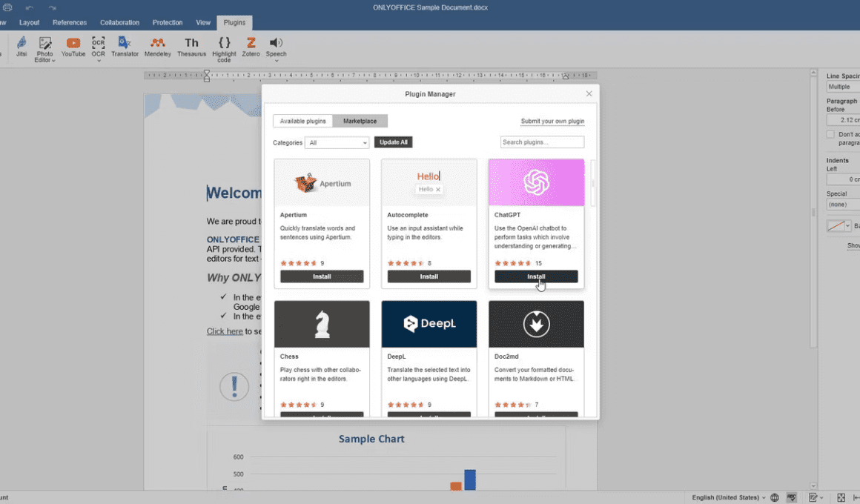Click the Plugin Manager list scrollbar
This screenshot has width=860, height=504.
click(592, 182)
